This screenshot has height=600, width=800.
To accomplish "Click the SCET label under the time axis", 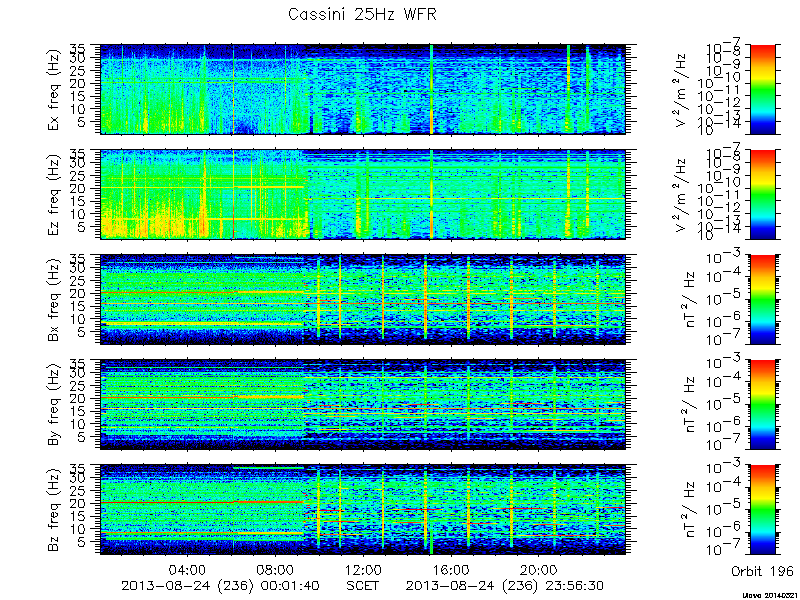I will [x=363, y=585].
